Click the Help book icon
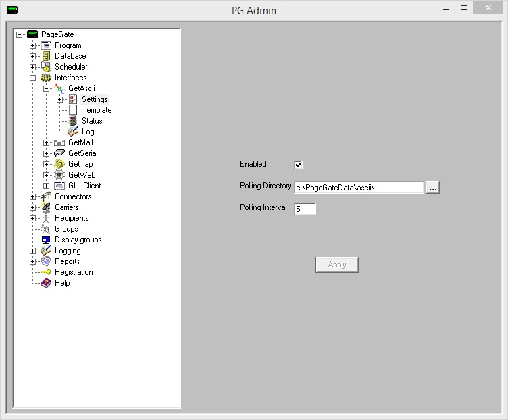The width and height of the screenshot is (508, 420). coord(46,283)
